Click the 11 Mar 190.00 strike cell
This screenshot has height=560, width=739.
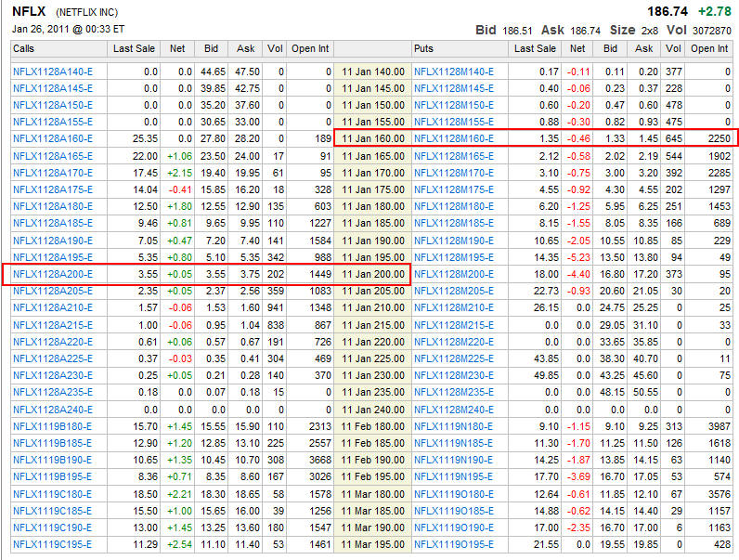[372, 527]
